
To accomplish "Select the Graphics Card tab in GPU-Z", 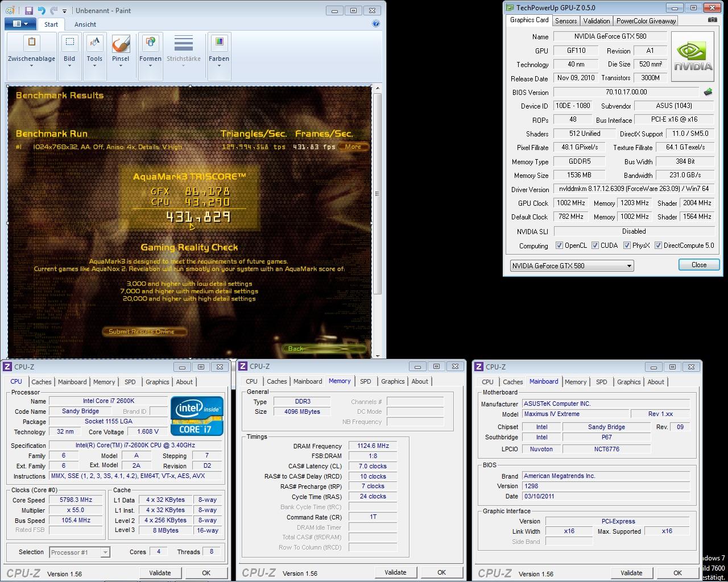I will [529, 20].
